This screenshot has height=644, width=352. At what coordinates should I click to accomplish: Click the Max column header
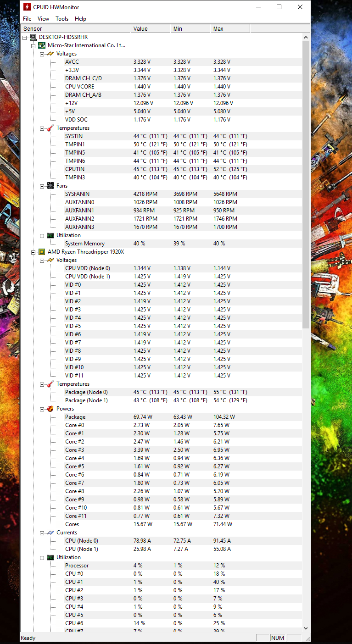point(230,28)
